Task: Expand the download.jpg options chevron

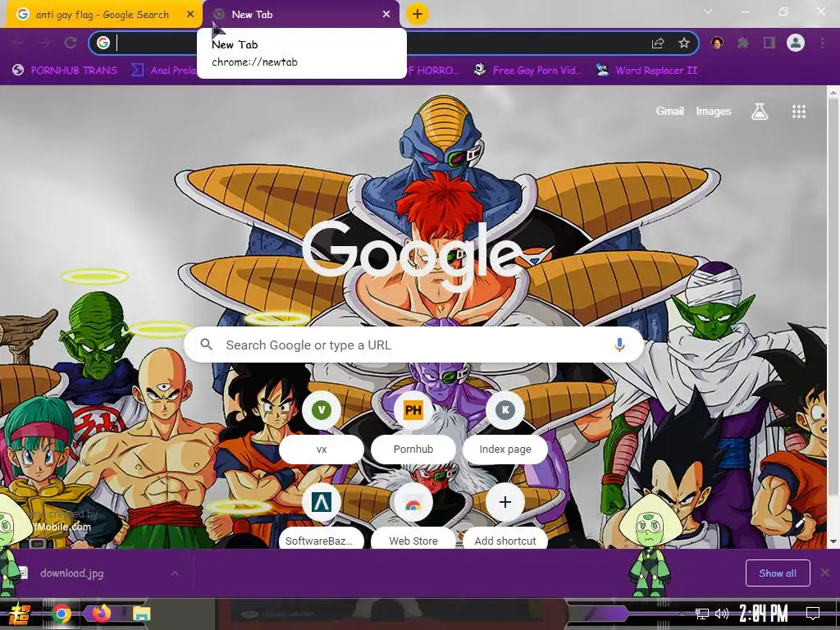Action: pos(175,573)
